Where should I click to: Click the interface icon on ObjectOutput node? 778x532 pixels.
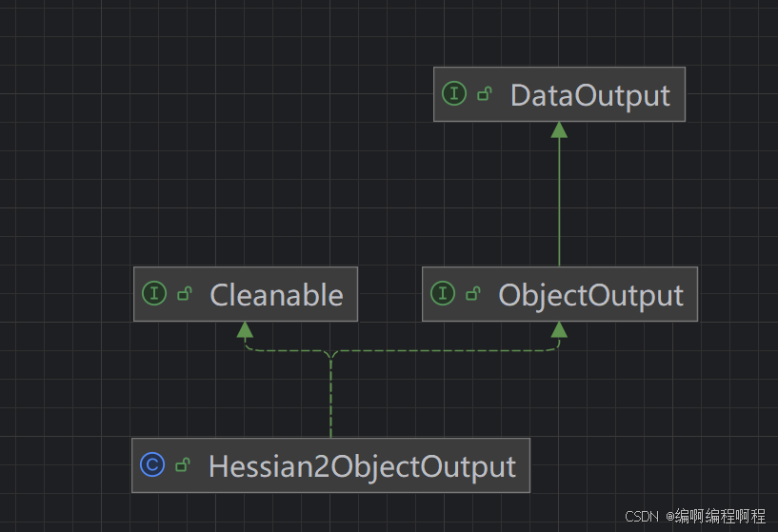coord(443,293)
